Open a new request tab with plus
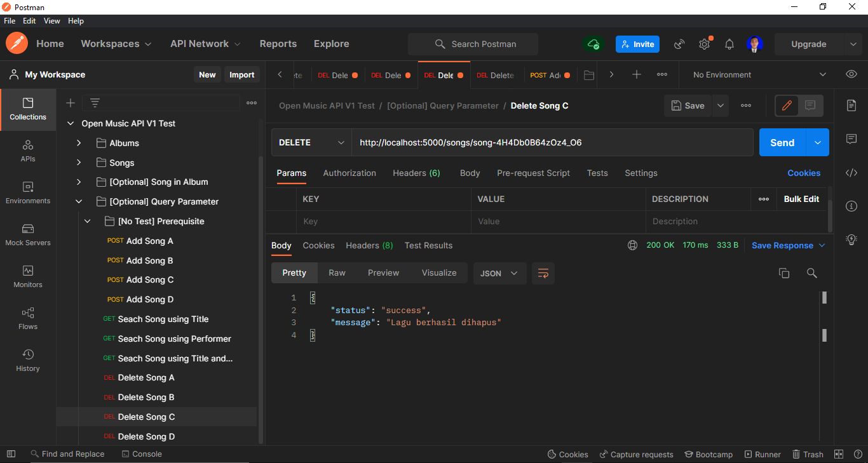 click(637, 74)
